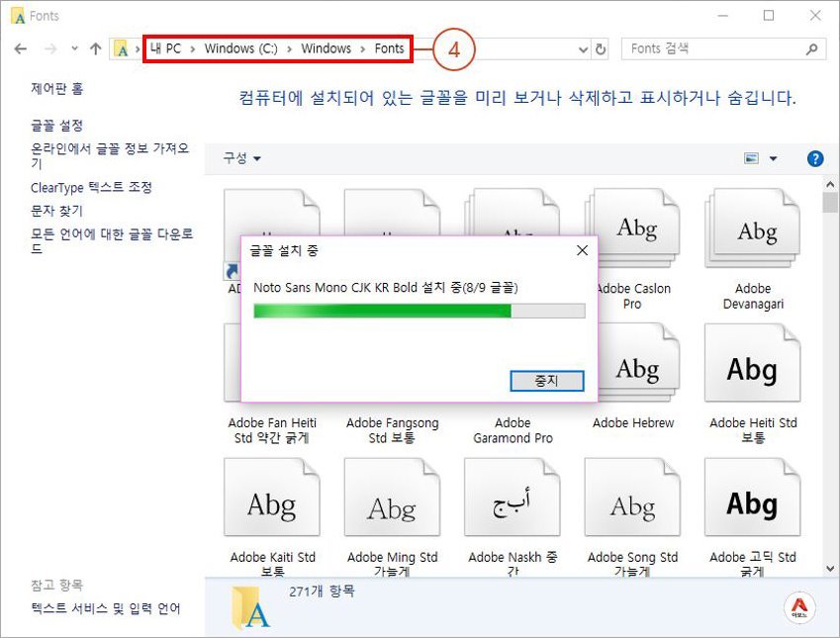
Task: Open 텍스트 서비스 및 입력 언어 link
Action: (x=106, y=608)
